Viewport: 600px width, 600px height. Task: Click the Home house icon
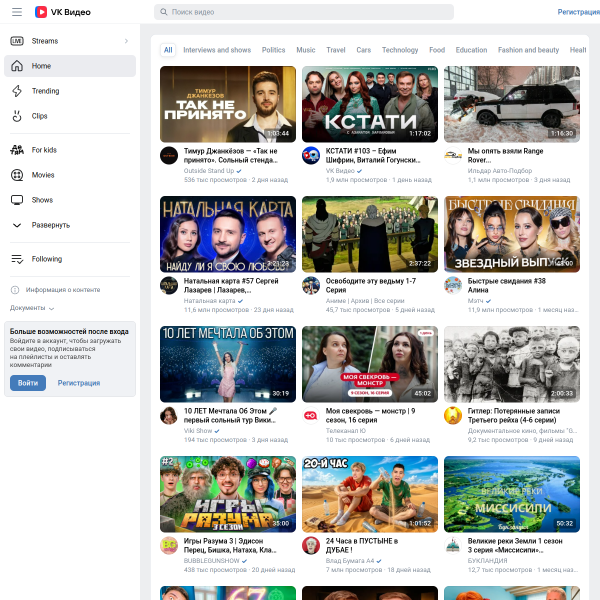(17, 66)
